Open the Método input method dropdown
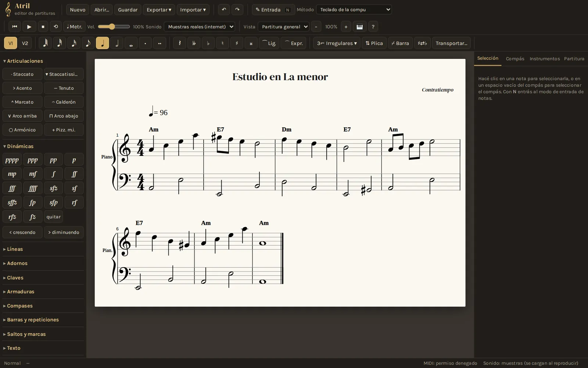The image size is (588, 368). [354, 10]
